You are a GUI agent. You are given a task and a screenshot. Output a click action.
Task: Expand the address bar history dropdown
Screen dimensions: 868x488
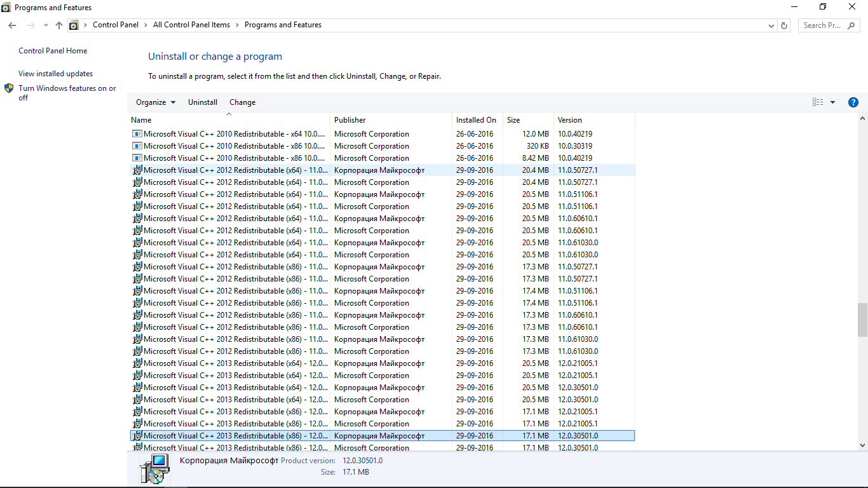771,25
